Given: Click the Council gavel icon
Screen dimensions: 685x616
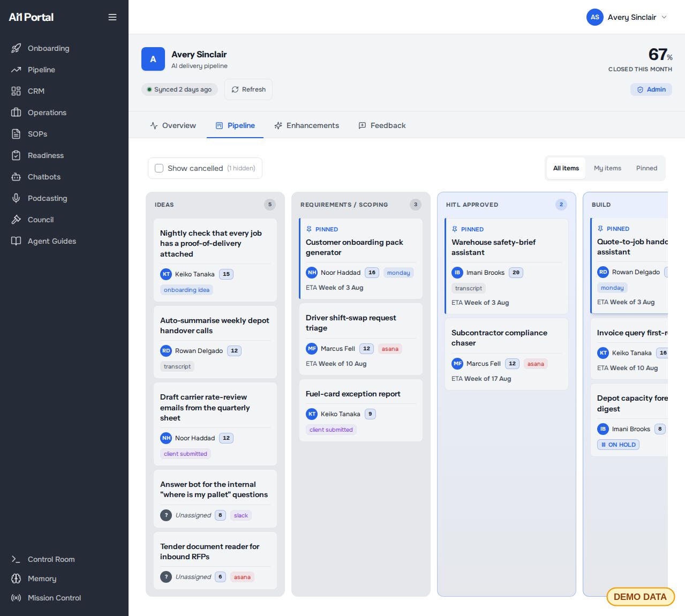Looking at the screenshot, I should point(16,220).
